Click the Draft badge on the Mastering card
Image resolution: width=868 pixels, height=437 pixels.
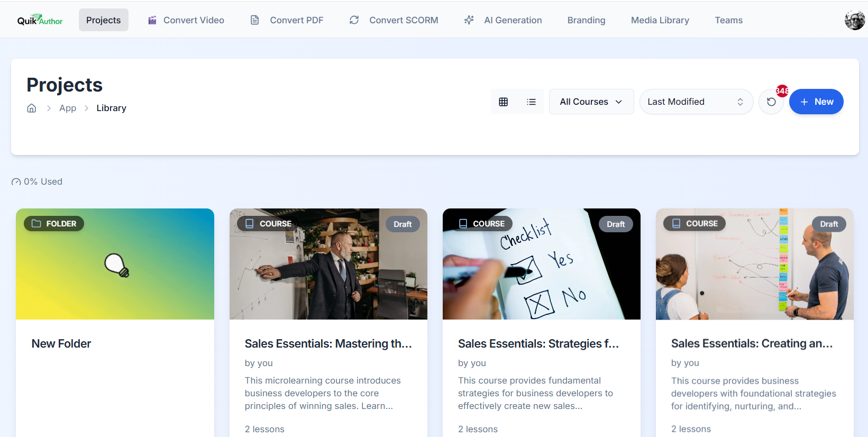(403, 224)
